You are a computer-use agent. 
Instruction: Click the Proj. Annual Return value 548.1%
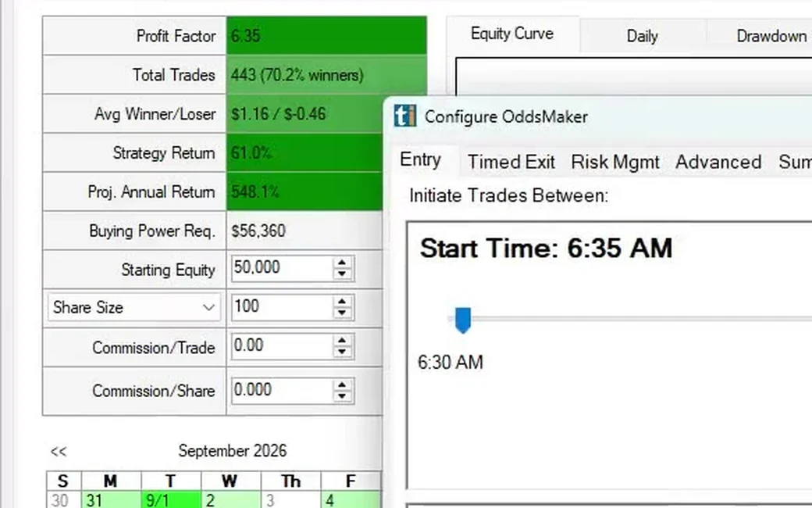tap(255, 191)
